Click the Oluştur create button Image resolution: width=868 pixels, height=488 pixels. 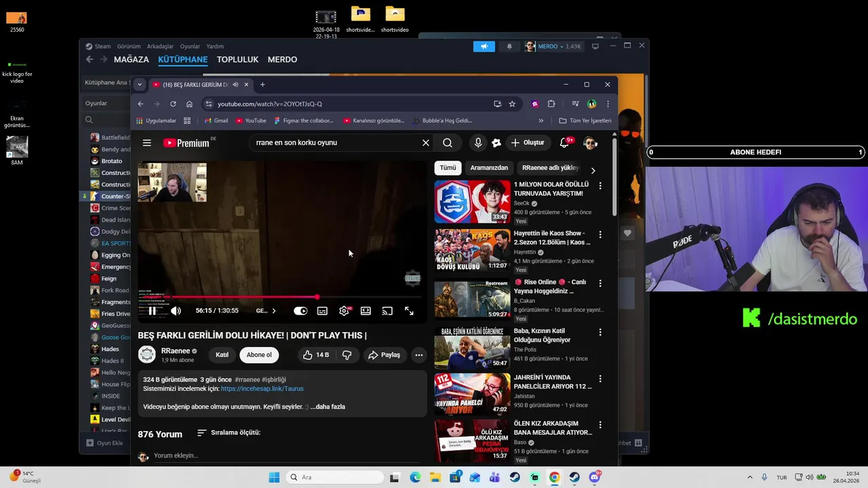pos(528,142)
